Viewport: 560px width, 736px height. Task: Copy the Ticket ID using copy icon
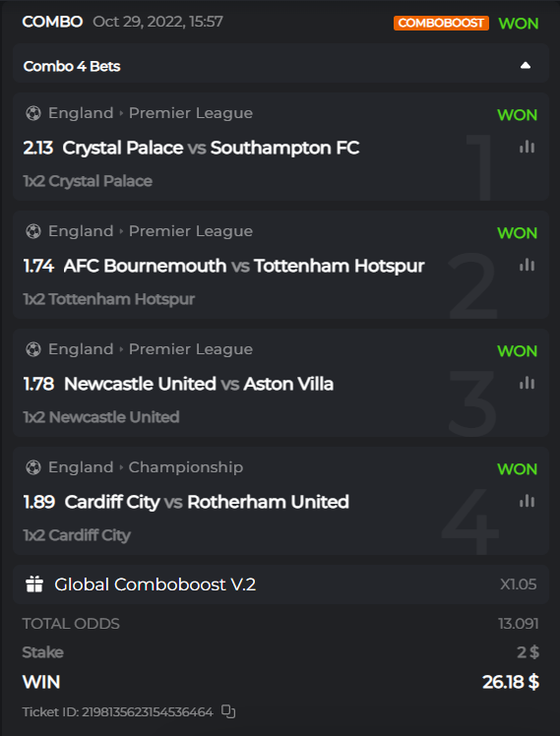(228, 711)
